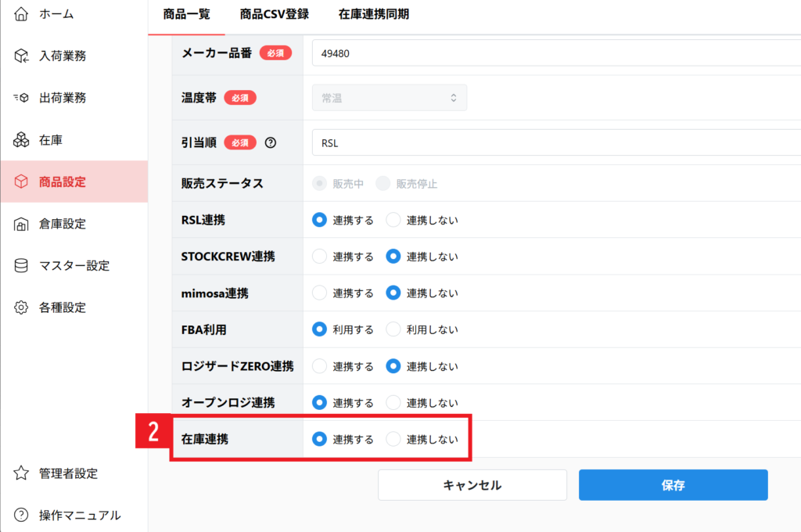Open 入荷業務 inbound box icon
The height and width of the screenshot is (532, 801).
(x=21, y=56)
